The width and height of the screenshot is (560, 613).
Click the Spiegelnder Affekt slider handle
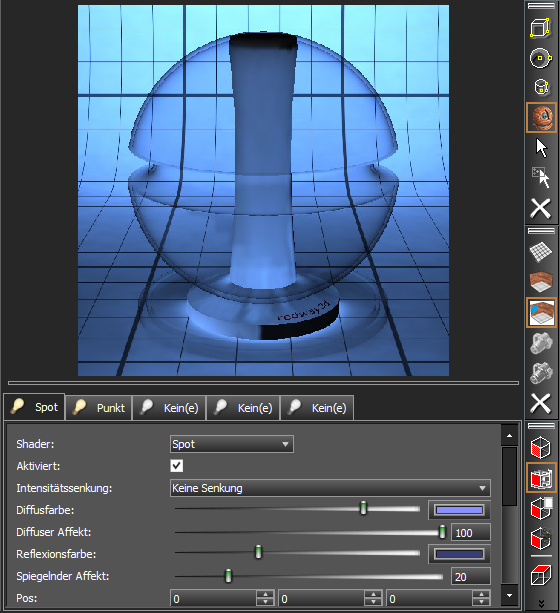(228, 576)
